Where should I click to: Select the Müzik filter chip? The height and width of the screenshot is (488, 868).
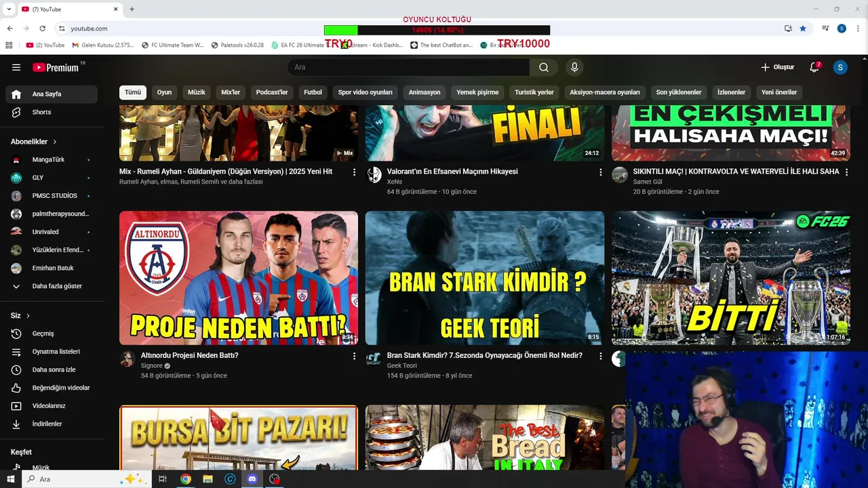tap(197, 92)
